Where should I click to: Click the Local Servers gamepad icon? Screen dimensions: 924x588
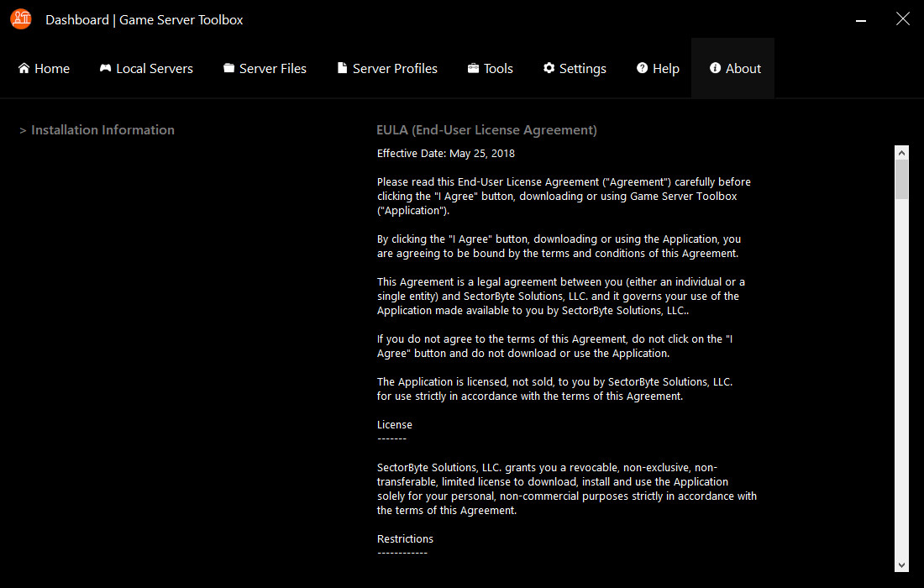pos(105,68)
